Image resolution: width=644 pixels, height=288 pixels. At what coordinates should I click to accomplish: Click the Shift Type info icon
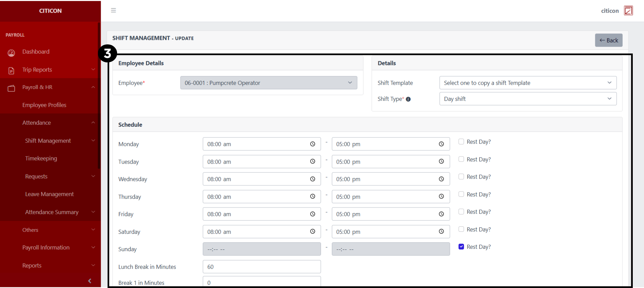click(x=408, y=99)
